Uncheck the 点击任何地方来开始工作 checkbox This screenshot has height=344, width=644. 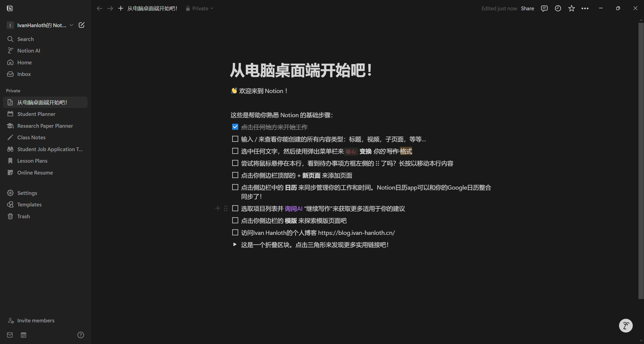click(235, 127)
